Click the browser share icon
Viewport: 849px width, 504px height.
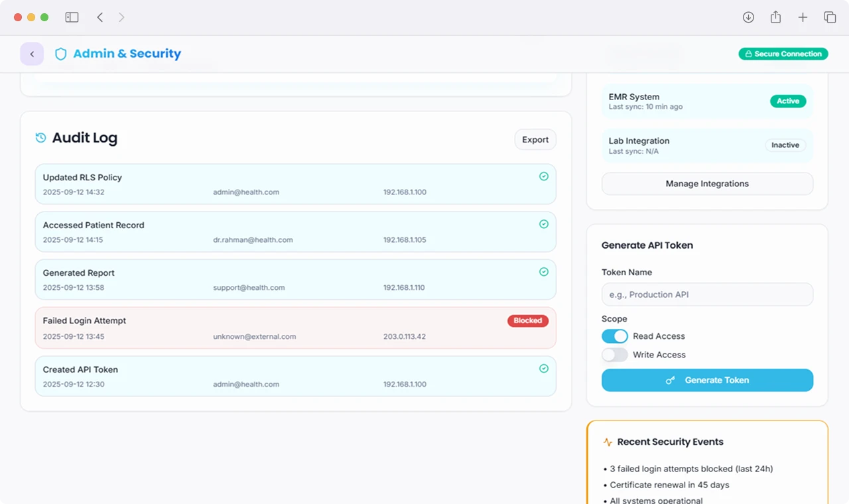[x=775, y=17]
